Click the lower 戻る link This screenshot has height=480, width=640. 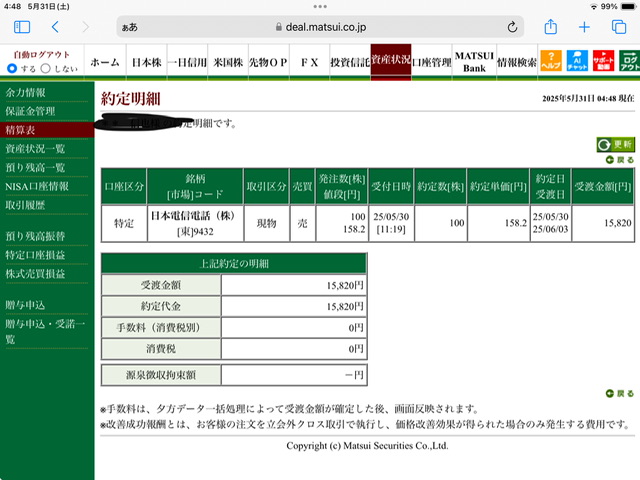pos(620,393)
